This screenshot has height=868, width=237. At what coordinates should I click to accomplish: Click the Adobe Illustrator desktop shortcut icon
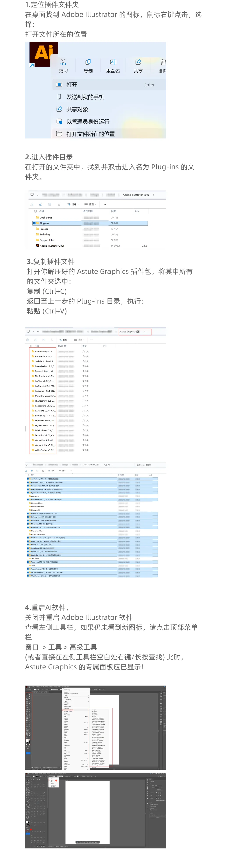pyautogui.click(x=44, y=54)
